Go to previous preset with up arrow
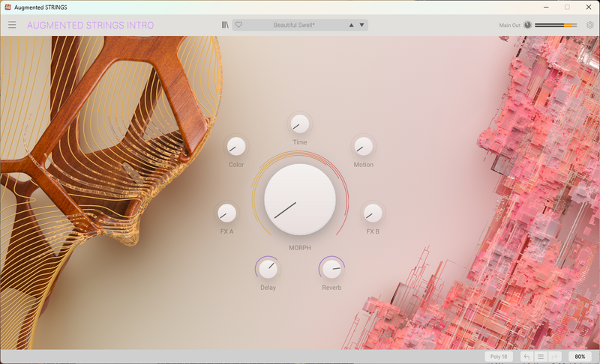 pos(351,25)
